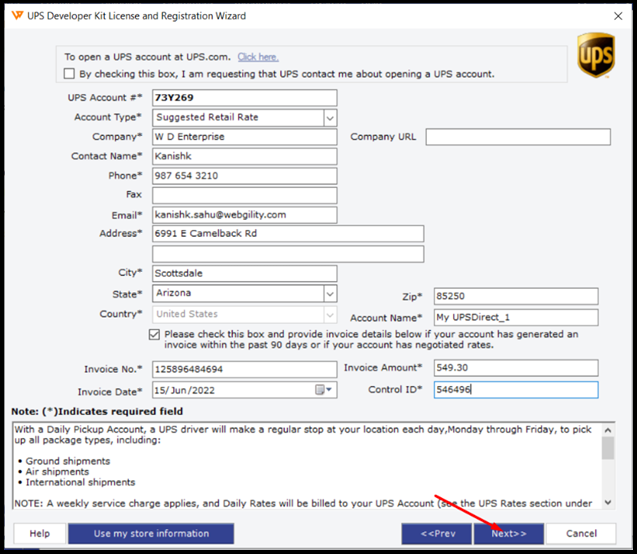Click the notes scrollbar down arrow

[x=608, y=502]
